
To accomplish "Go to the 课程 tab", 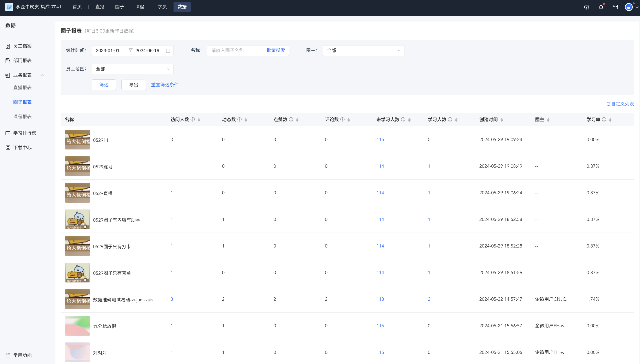I will point(140,7).
